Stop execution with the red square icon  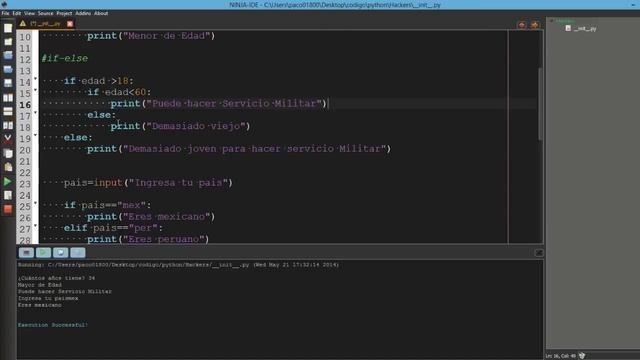pyautogui.click(x=8, y=209)
